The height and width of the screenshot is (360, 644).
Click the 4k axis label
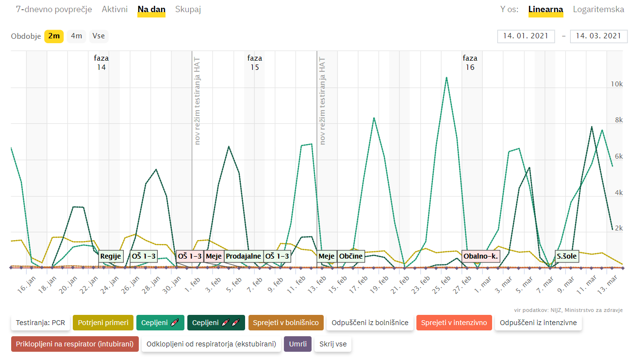[618, 193]
